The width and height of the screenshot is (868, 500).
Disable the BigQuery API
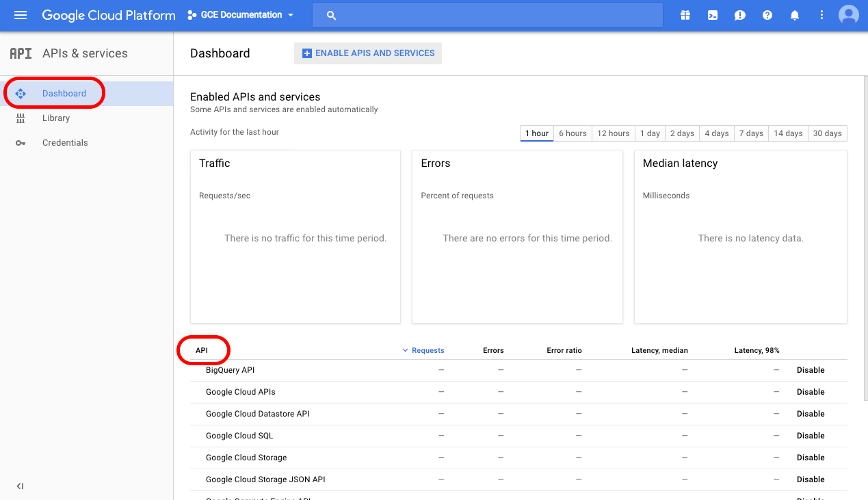(x=811, y=370)
